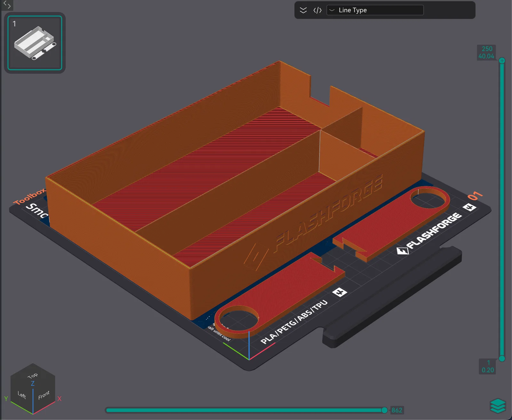512x420 pixels.
Task: Click the G-code window icon beside Line Type
Action: click(x=317, y=10)
